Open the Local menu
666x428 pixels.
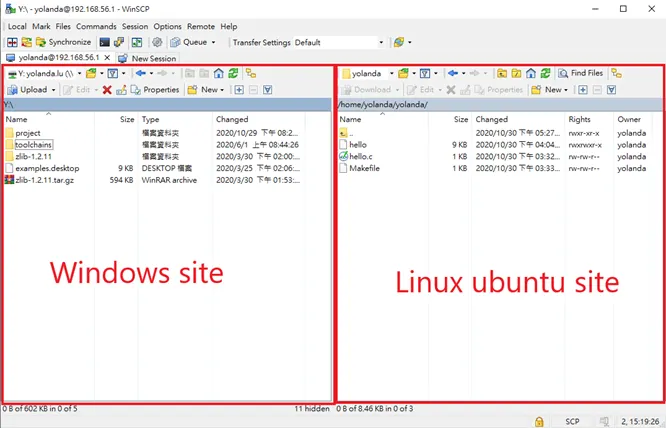point(17,26)
